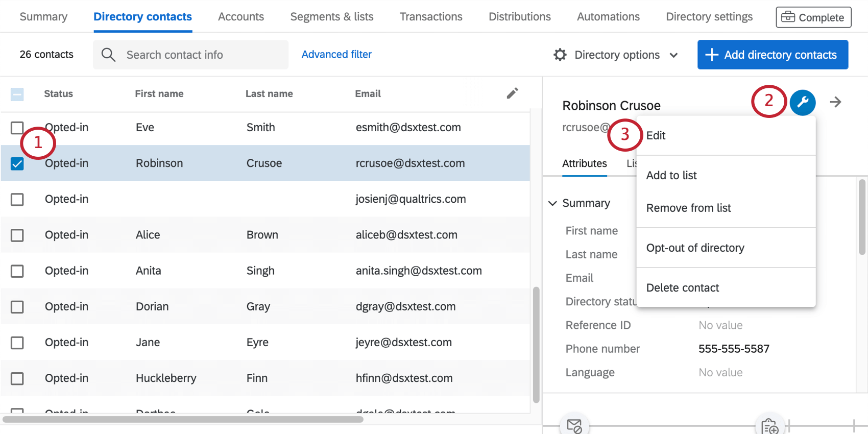Open the Summary tab
This screenshot has width=868, height=434.
43,17
